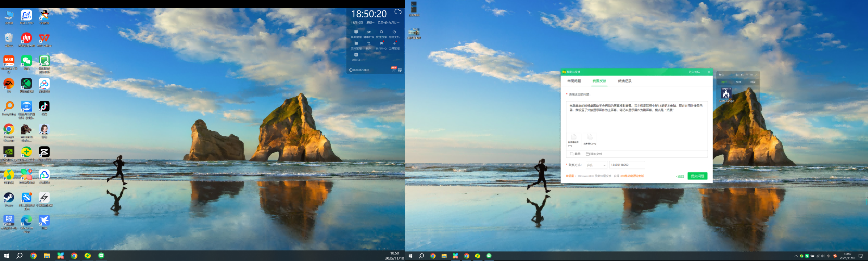Click the 进入论坛 link in title bar

tap(694, 72)
